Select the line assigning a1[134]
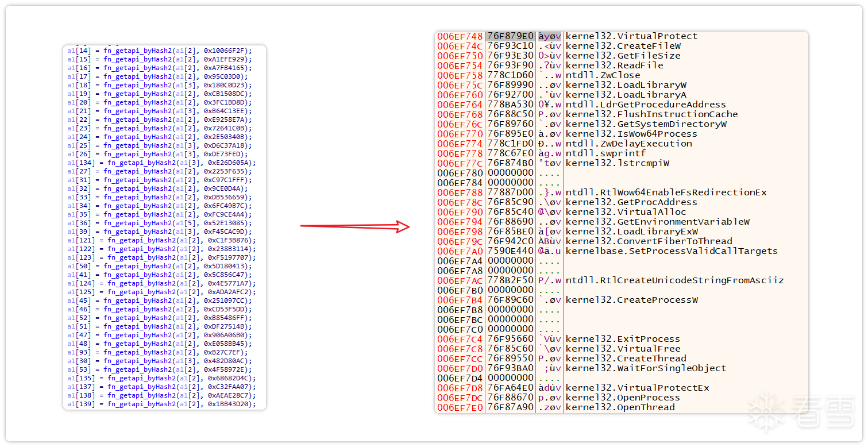 [x=161, y=163]
